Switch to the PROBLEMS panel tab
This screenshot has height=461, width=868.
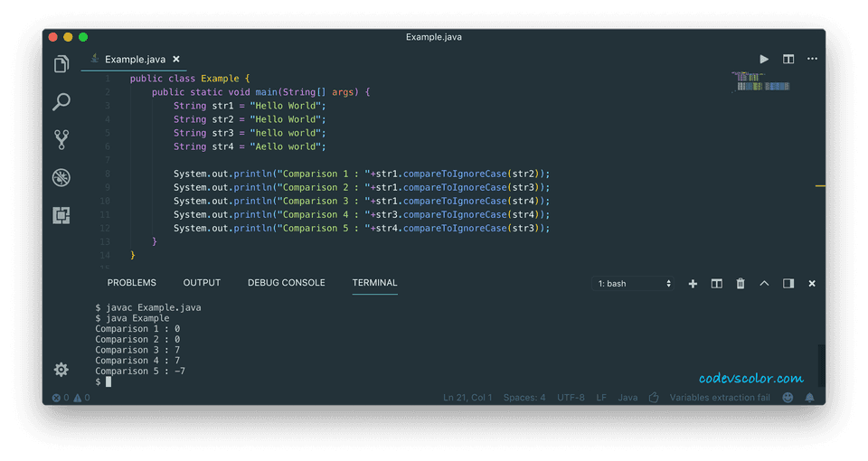[x=132, y=283]
